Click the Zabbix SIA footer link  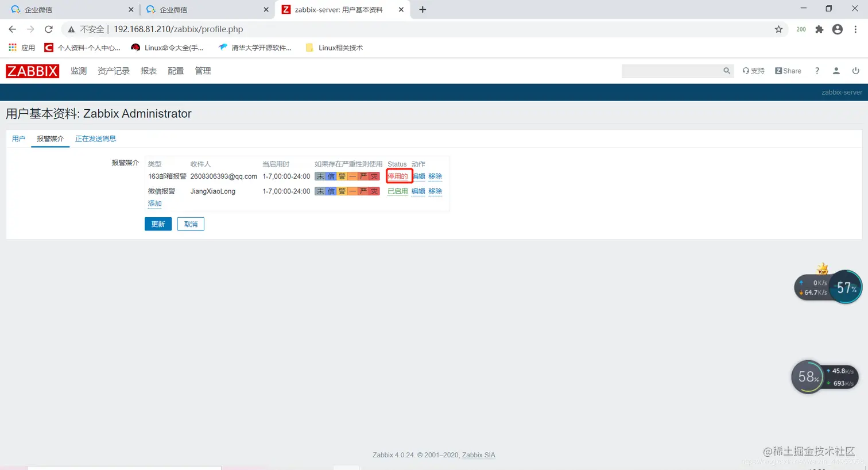(479, 455)
